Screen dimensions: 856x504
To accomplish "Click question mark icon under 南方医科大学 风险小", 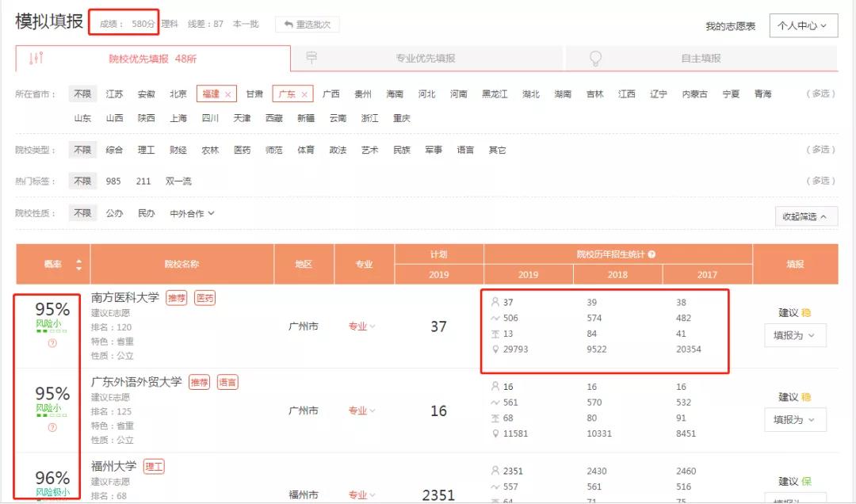I will 52,343.
